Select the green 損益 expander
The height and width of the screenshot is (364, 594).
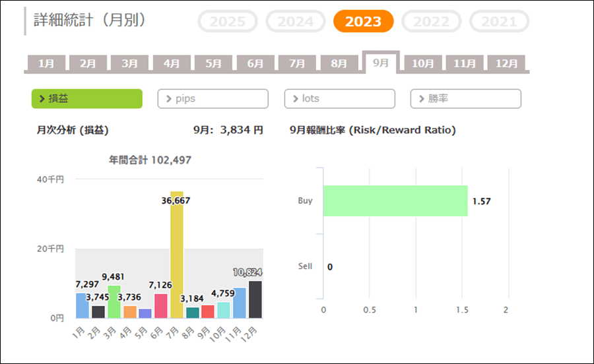point(86,99)
